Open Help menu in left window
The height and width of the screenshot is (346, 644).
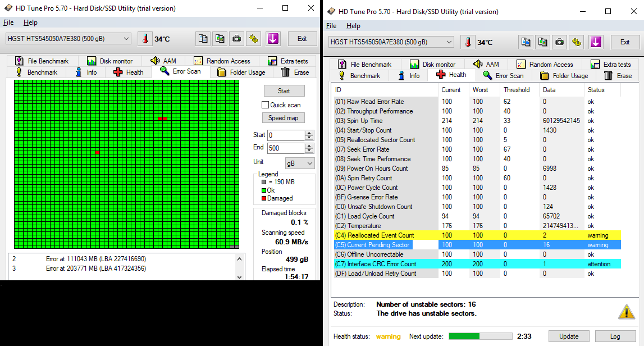pos(30,22)
